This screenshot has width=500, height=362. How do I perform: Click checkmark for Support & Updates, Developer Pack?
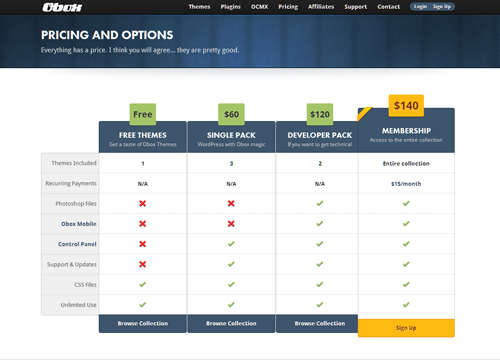[320, 264]
